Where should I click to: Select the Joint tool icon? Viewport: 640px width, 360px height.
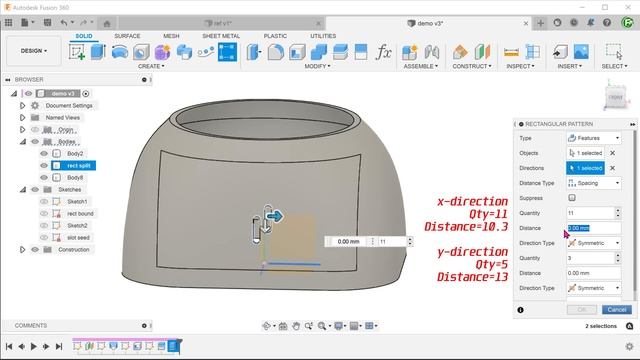(x=431, y=52)
